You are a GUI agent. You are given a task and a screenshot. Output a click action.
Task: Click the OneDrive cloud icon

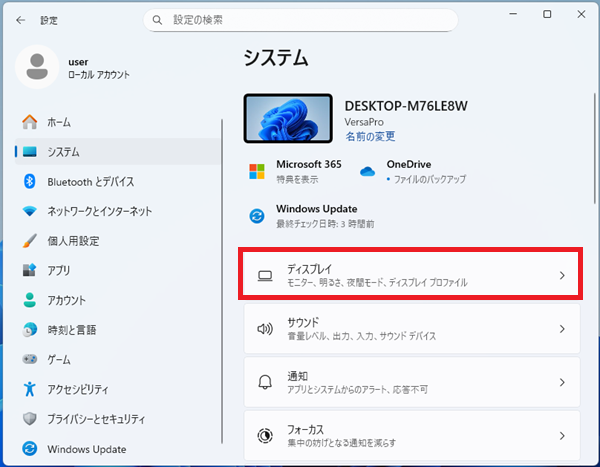[367, 171]
